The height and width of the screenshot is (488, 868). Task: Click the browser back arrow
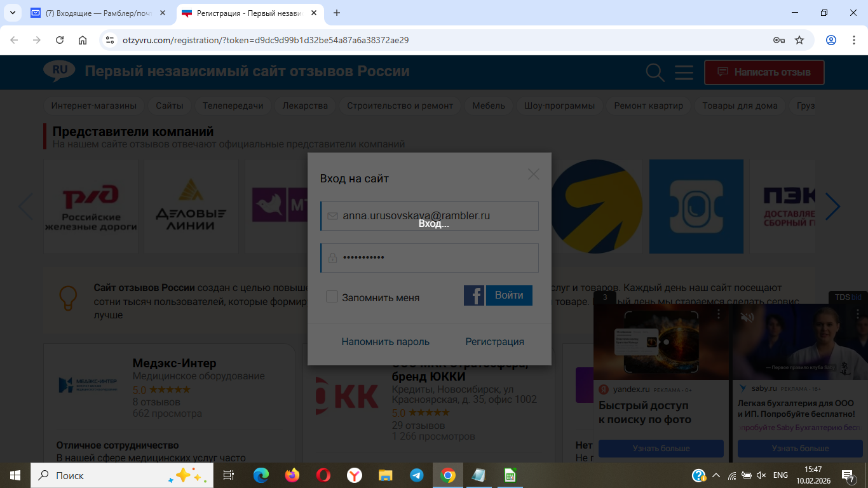click(14, 40)
